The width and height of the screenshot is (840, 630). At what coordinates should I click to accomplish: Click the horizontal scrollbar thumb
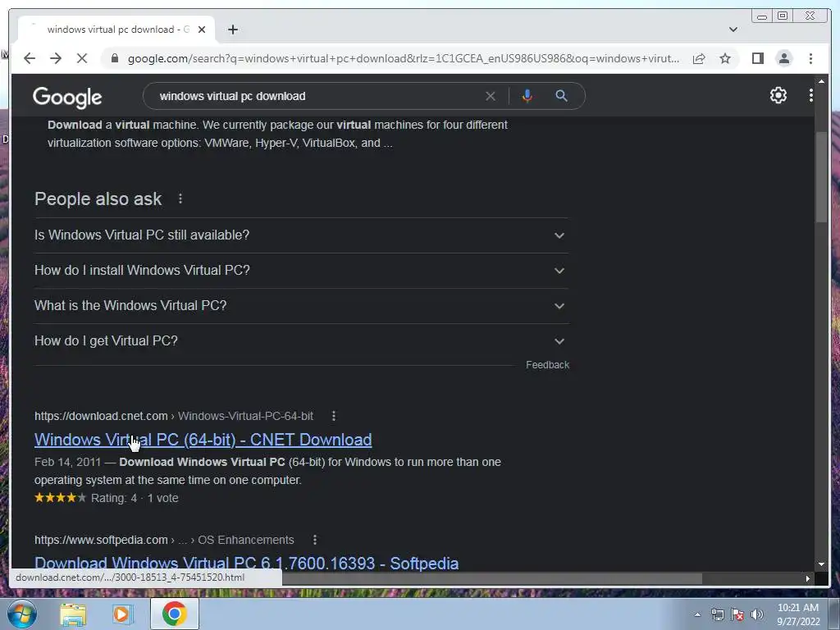tap(492, 578)
